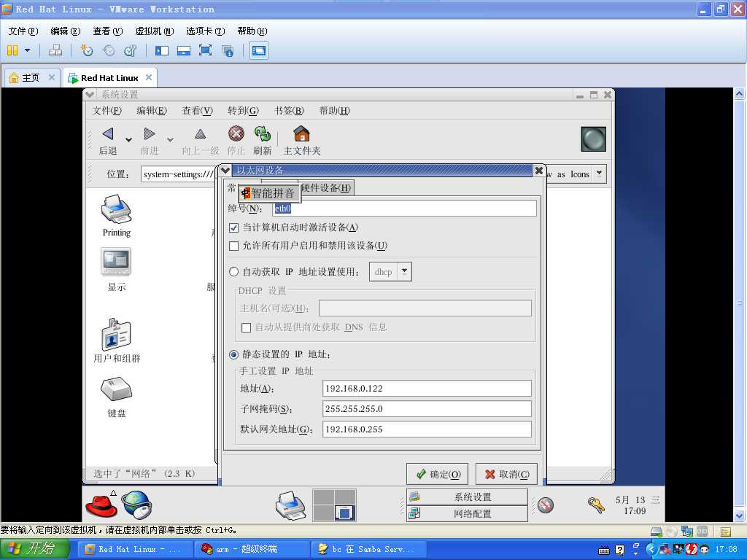Check 允许所有用户启用和禁用该设备(U)
The width and height of the screenshot is (747, 560).
[233, 246]
